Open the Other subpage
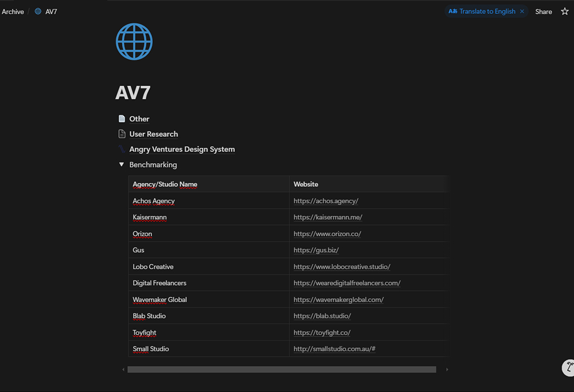574x392 pixels. (x=139, y=119)
